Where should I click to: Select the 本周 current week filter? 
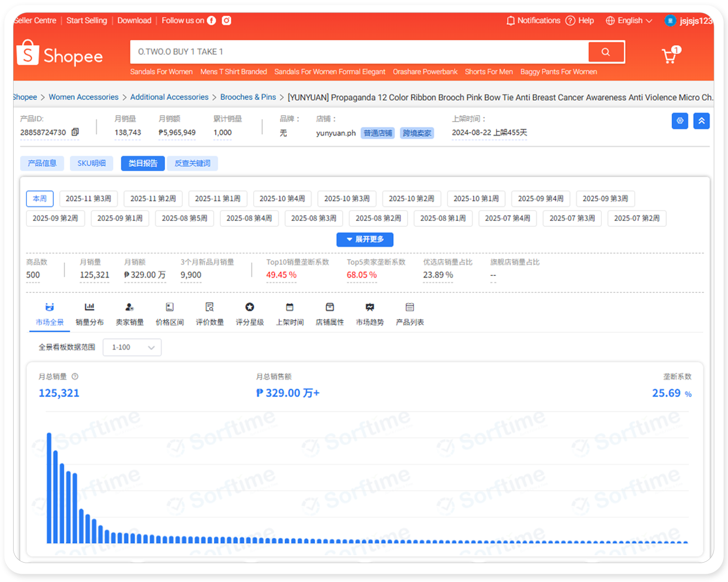coord(39,198)
